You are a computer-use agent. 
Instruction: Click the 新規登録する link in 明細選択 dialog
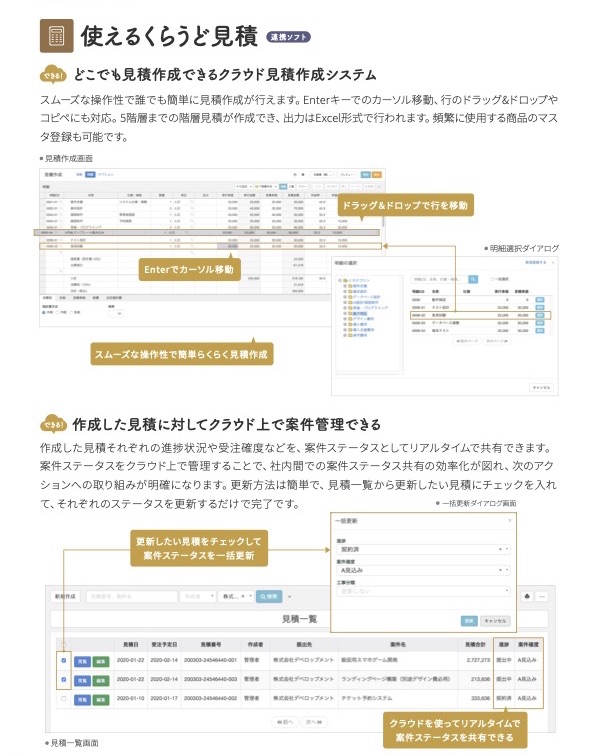tap(536, 263)
